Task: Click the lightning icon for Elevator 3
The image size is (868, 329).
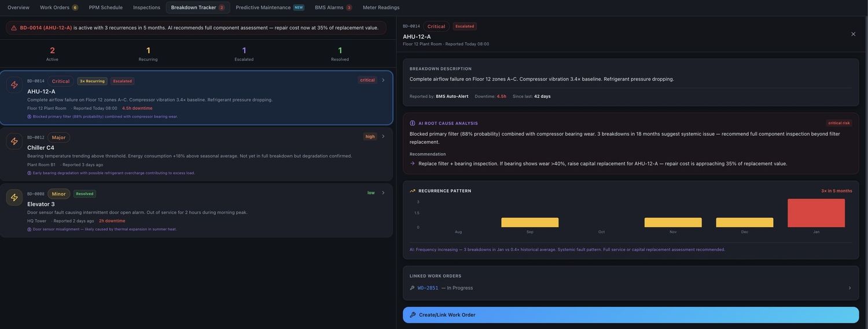Action: pos(14,197)
